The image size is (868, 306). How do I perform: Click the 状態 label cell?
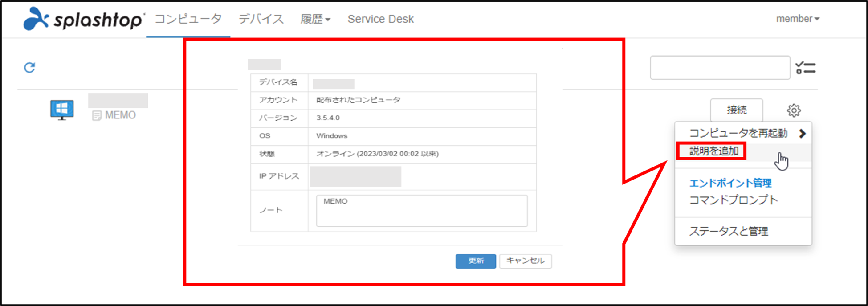(279, 154)
